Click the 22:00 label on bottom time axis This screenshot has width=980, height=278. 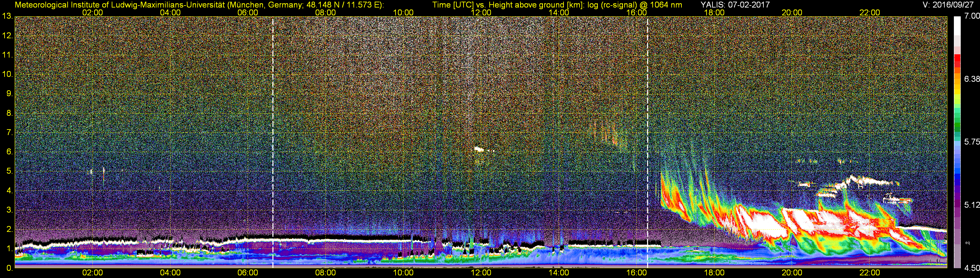pos(870,273)
